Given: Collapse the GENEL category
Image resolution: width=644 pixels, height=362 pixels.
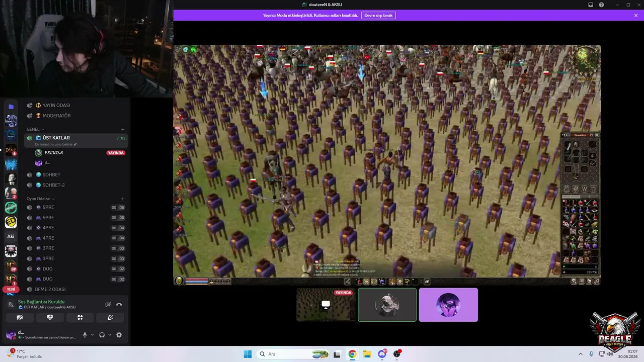Looking at the screenshot, I should (x=35, y=129).
